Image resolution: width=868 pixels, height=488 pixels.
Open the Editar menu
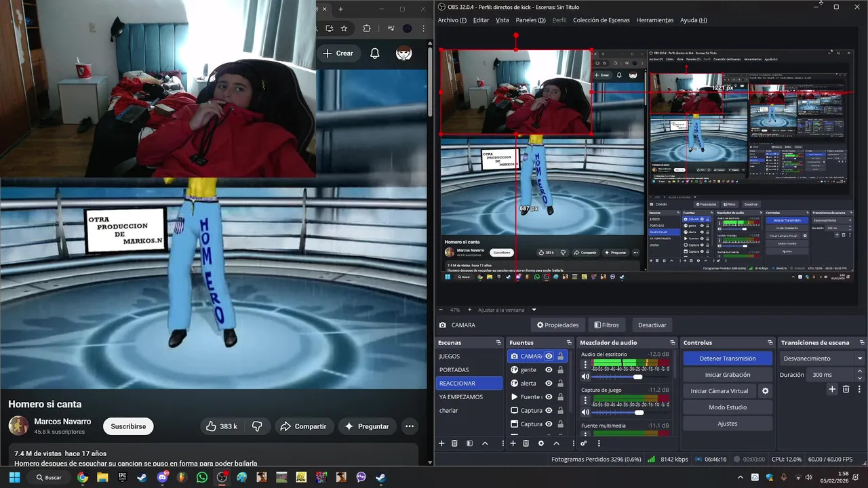pos(481,20)
